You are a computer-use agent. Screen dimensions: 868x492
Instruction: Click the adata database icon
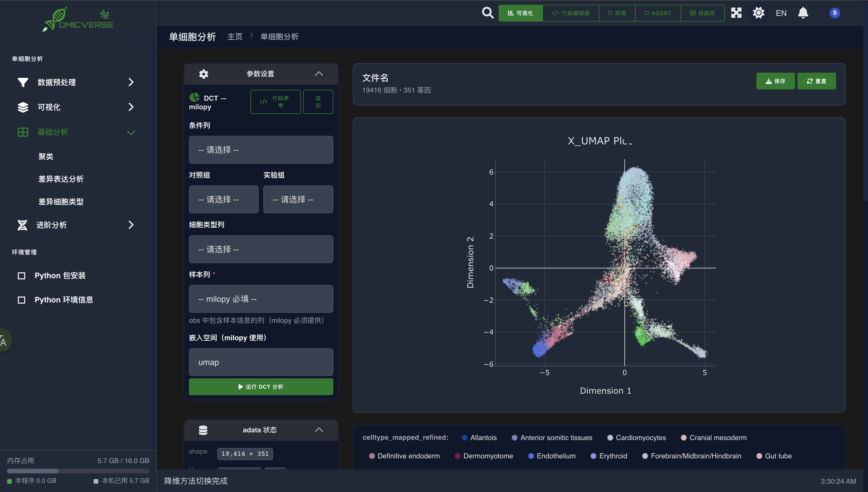click(203, 430)
